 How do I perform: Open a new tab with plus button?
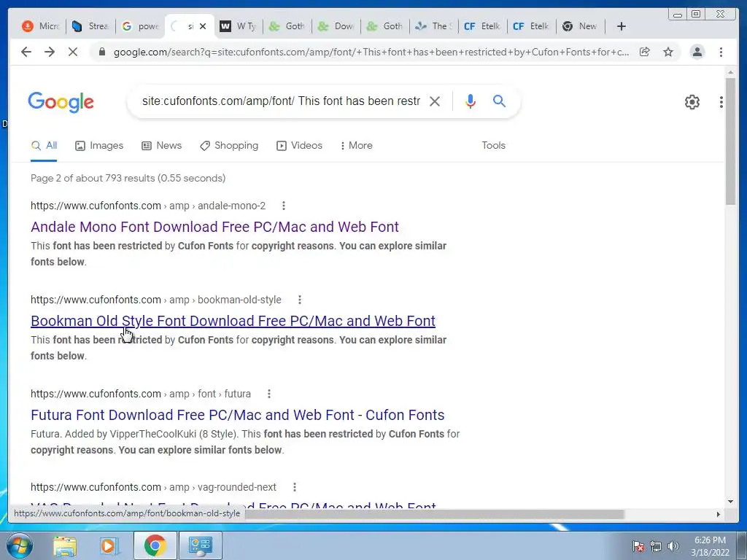(x=622, y=26)
